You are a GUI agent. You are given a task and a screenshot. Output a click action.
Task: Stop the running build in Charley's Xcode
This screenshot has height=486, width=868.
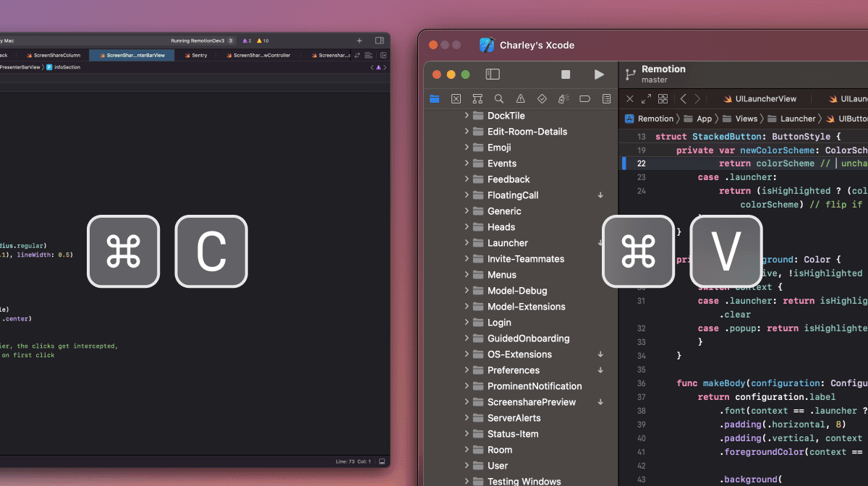566,74
